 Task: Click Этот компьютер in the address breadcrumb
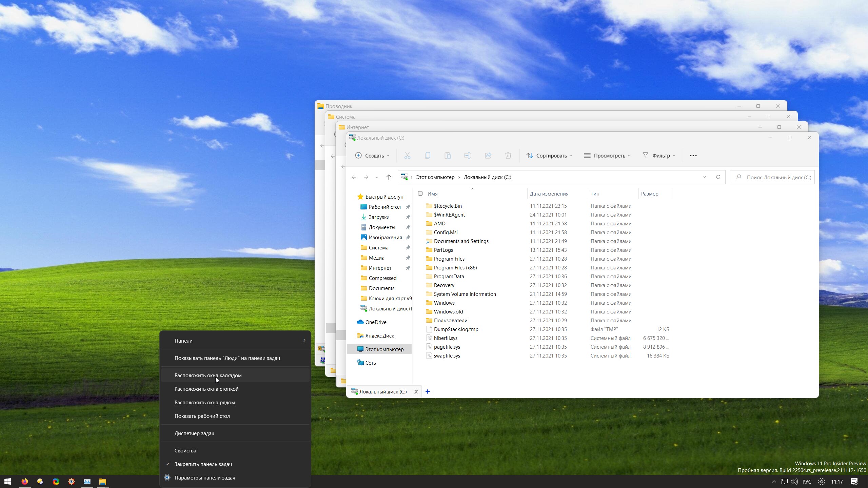(435, 177)
